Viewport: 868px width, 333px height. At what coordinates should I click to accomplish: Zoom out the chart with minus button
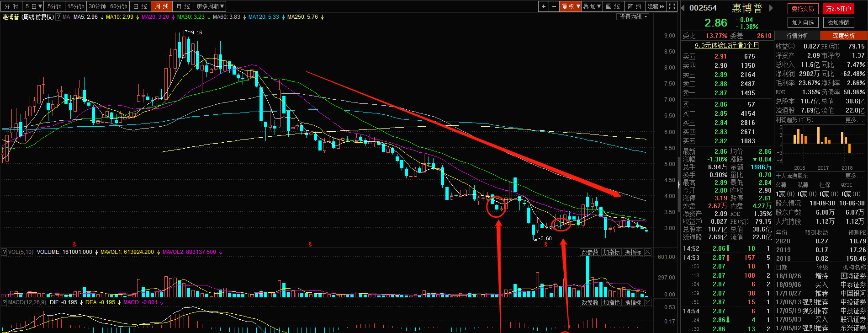554,6
